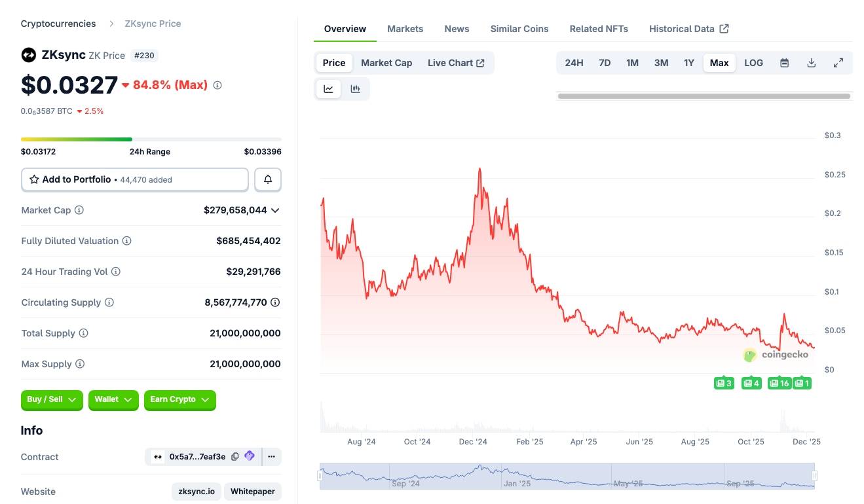The width and height of the screenshot is (864, 504).
Task: Click the Market Cap info icon
Action: tap(79, 210)
